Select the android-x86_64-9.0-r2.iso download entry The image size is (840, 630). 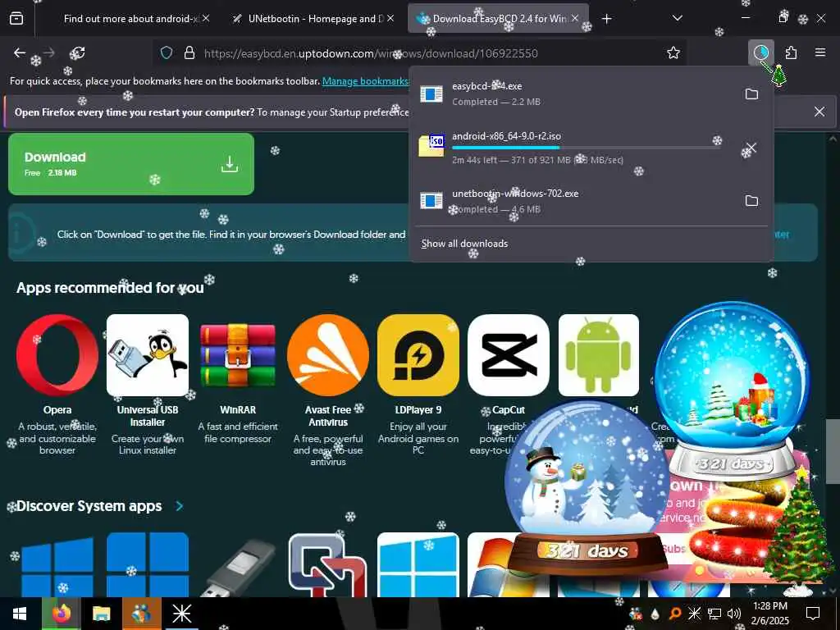tap(577, 148)
